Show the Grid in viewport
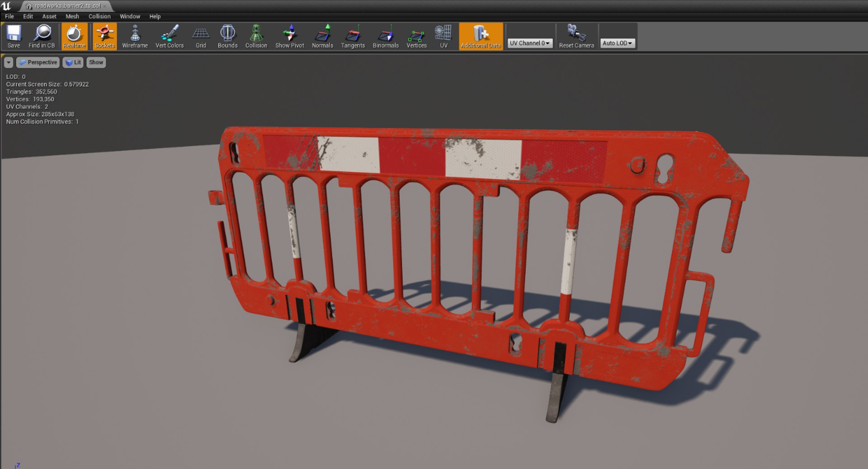This screenshot has width=868, height=469. [x=201, y=37]
